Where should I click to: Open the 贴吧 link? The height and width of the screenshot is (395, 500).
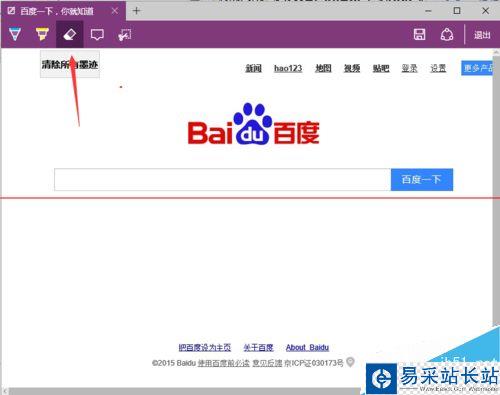coord(381,68)
